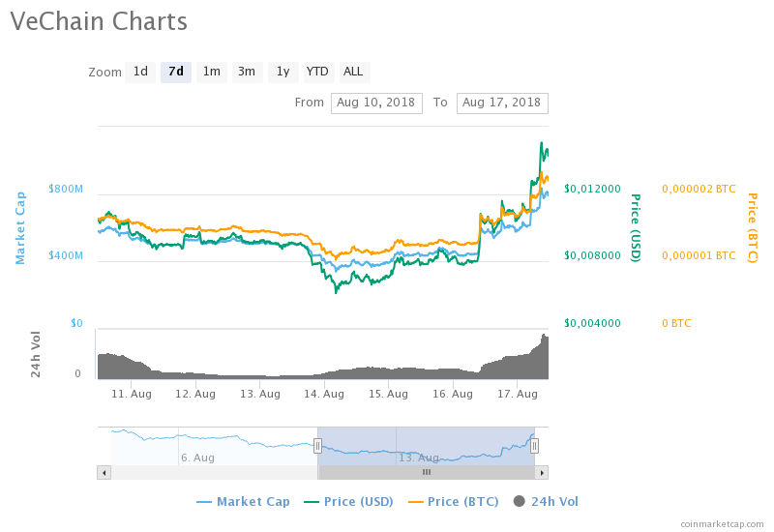This screenshot has width=774, height=532.
Task: Click the 12. Aug axis label
Action: (195, 394)
